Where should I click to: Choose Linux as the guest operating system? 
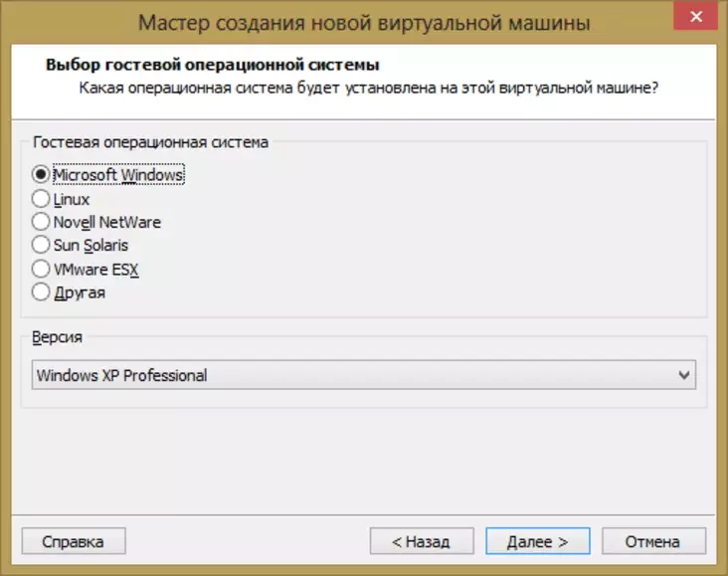pyautogui.click(x=41, y=199)
